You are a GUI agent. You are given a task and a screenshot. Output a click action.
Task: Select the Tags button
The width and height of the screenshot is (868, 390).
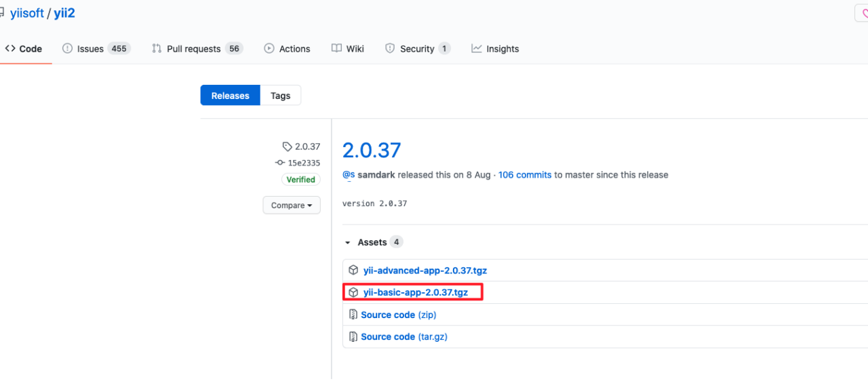pyautogui.click(x=280, y=96)
